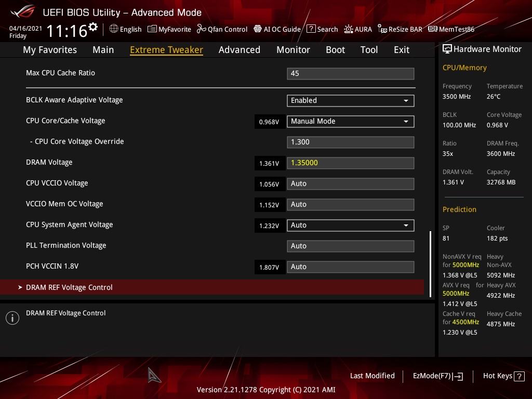532x399 pixels.
Task: Open the Tool tab
Action: 369,50
